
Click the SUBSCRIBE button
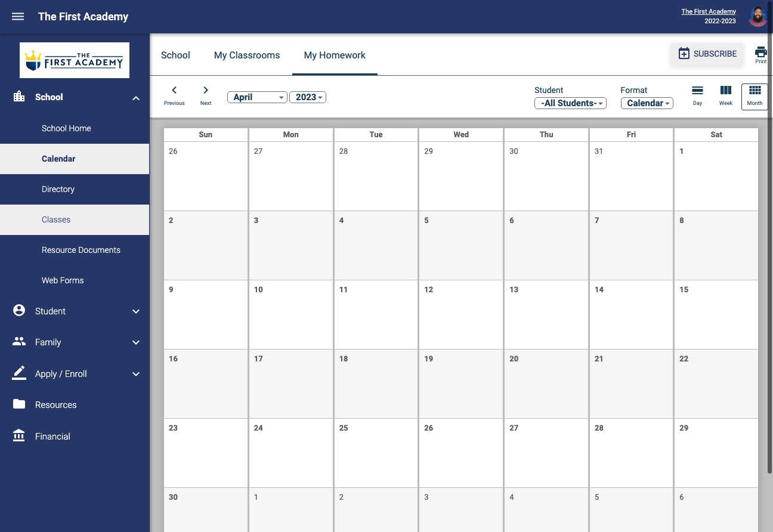[707, 54]
